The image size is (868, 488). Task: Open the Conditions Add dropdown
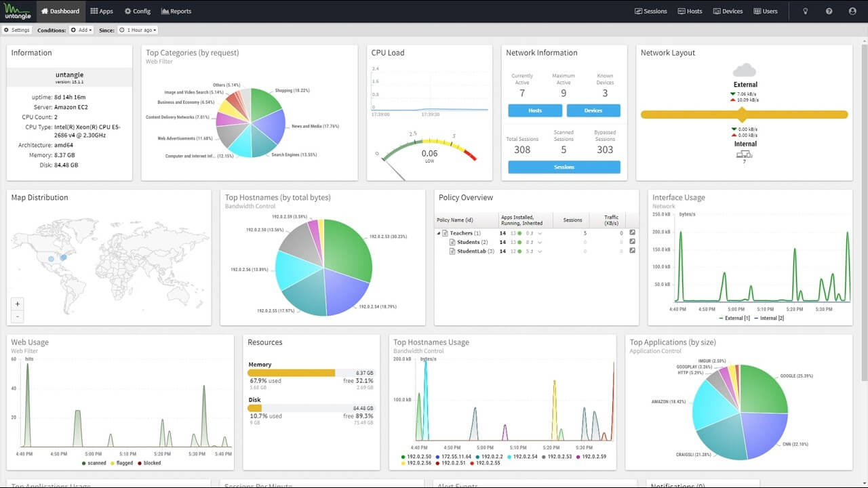tap(81, 30)
